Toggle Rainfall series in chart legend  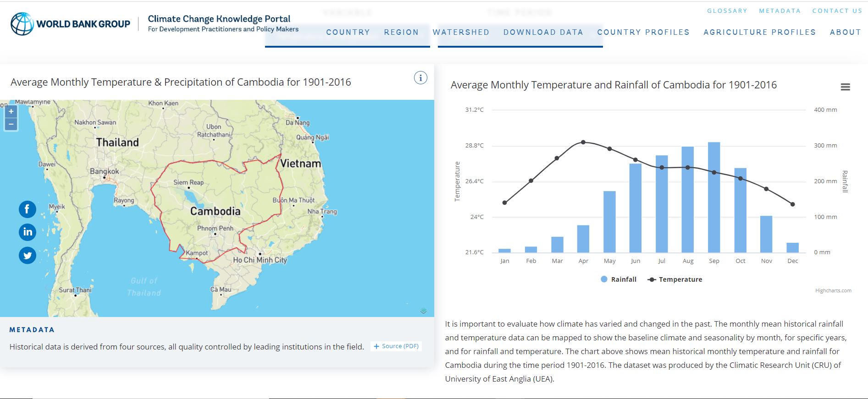click(619, 279)
